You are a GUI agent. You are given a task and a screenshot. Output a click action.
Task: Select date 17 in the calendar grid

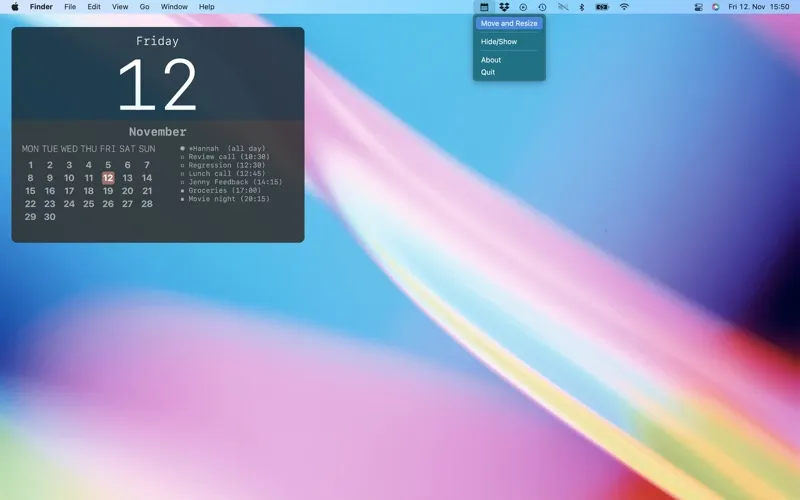tap(69, 191)
